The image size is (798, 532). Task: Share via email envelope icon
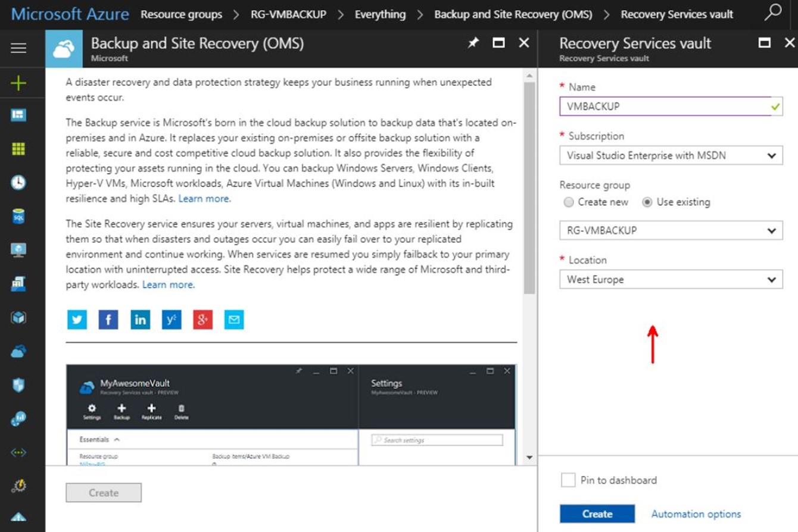234,320
